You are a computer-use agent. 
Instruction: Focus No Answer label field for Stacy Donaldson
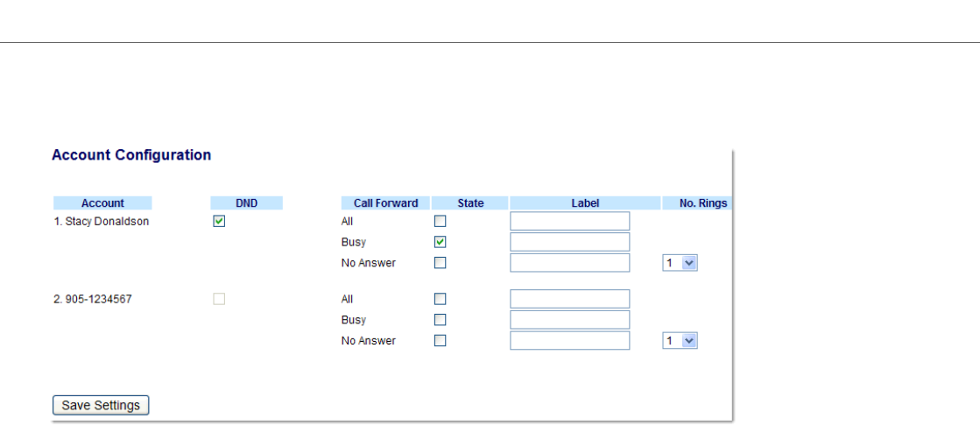tap(569, 263)
